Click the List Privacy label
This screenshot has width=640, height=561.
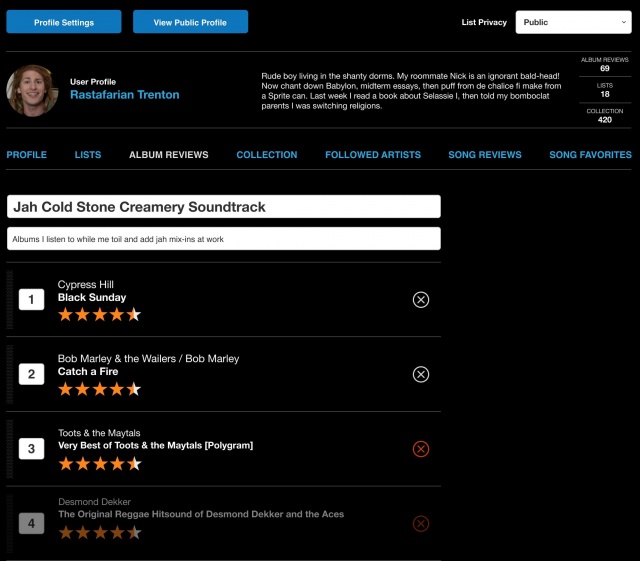point(484,22)
